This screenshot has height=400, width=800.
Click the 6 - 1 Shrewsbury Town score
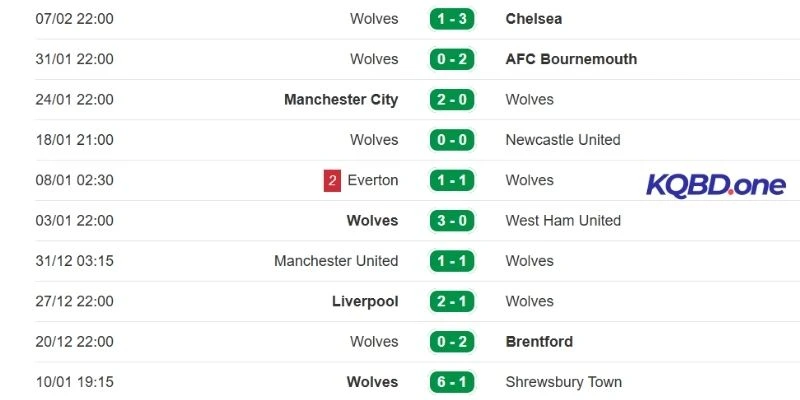tap(452, 382)
